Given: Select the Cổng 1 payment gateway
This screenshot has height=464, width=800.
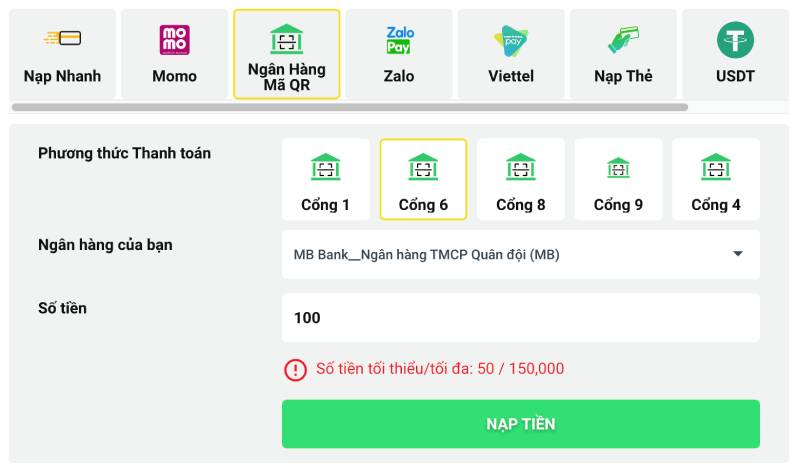Looking at the screenshot, I should point(326,179).
